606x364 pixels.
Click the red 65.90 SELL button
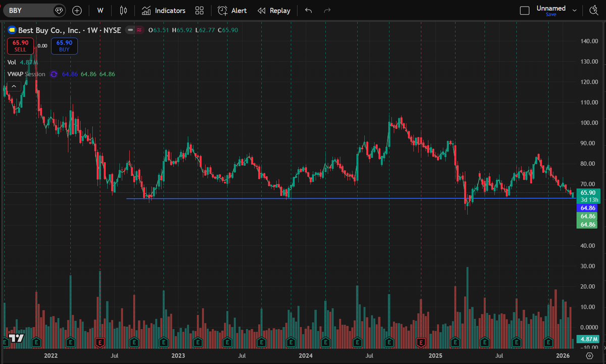coord(20,46)
